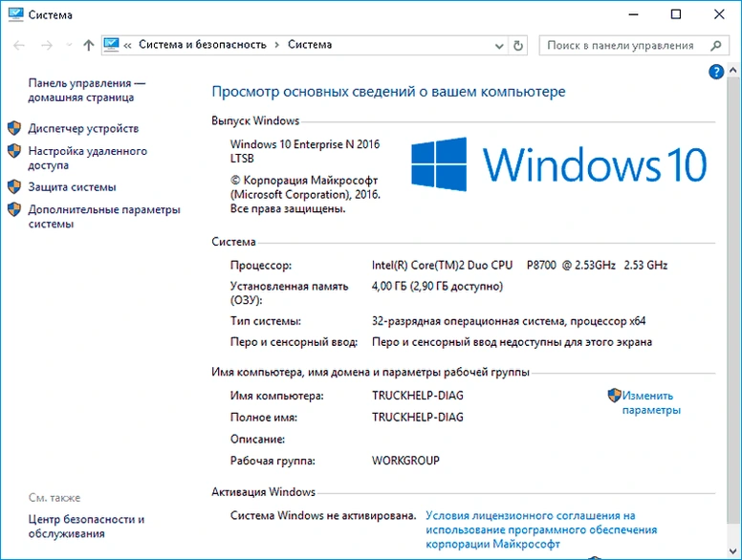Click shield icon next to 'Изменить параметры'

(x=614, y=396)
